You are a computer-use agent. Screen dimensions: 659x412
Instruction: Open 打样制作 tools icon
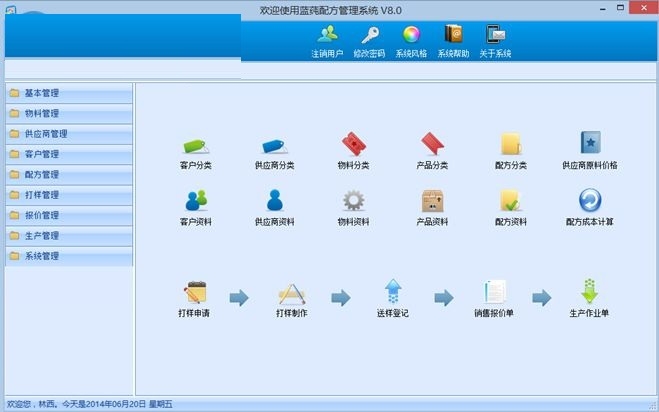292,293
